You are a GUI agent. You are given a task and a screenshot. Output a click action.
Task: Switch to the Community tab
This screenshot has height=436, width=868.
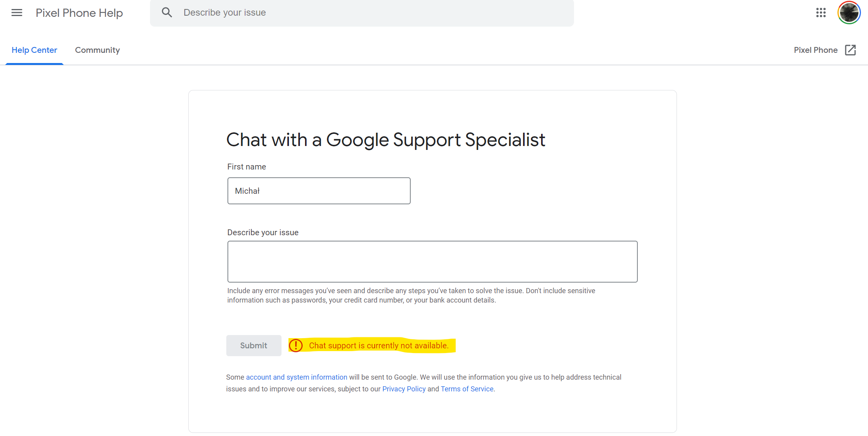click(x=97, y=50)
